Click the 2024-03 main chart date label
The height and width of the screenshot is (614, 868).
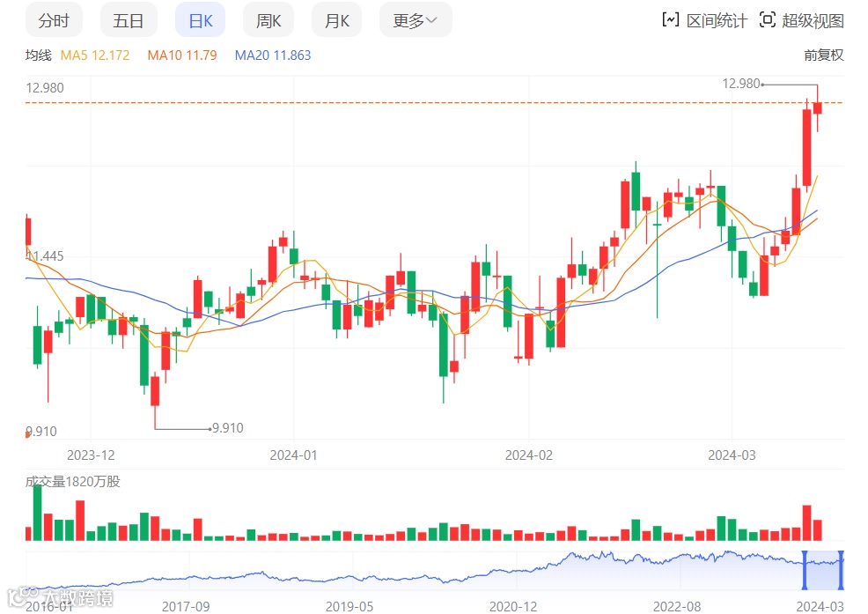[732, 455]
